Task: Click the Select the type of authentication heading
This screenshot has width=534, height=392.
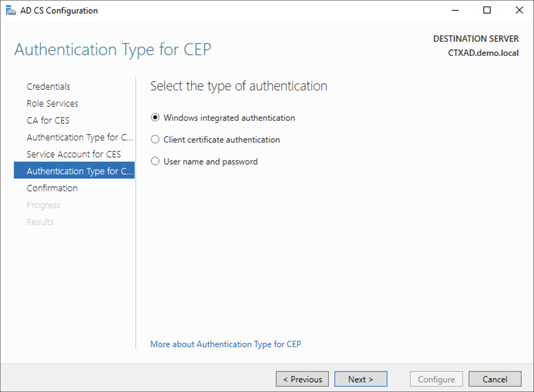Action: tap(239, 86)
